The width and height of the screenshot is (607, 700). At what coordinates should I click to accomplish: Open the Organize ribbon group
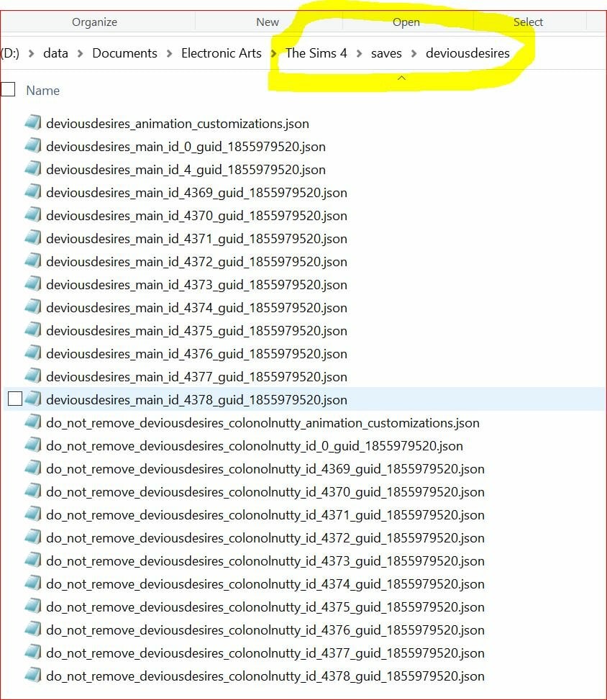tap(95, 22)
